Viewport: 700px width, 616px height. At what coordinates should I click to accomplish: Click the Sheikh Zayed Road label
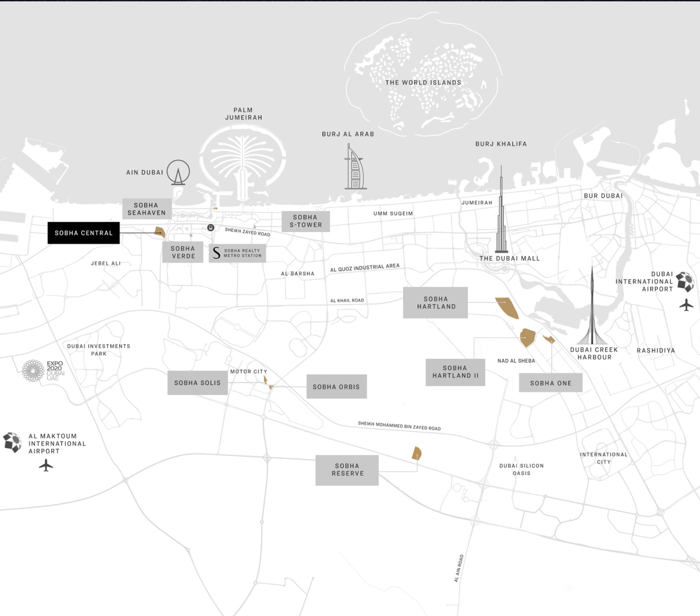click(x=247, y=232)
